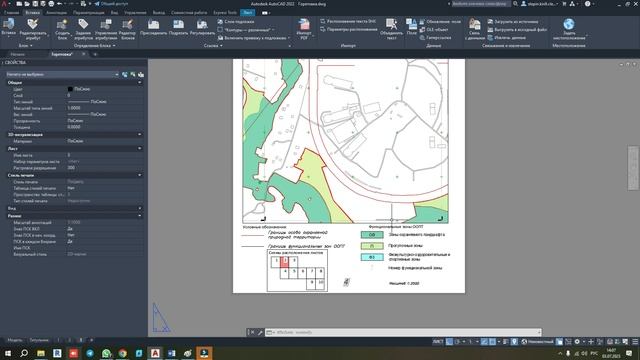This screenshot has width=640, height=360.
Task: Click Set Location (Задать местоположение) globe icon
Action: [x=569, y=24]
